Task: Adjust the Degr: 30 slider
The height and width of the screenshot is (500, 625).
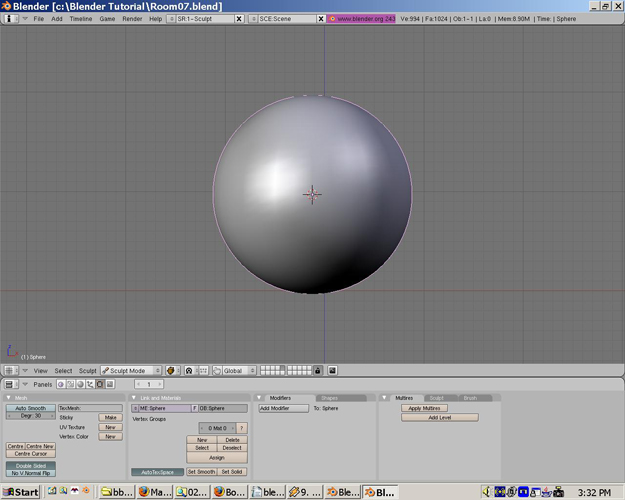Action: (x=31, y=415)
